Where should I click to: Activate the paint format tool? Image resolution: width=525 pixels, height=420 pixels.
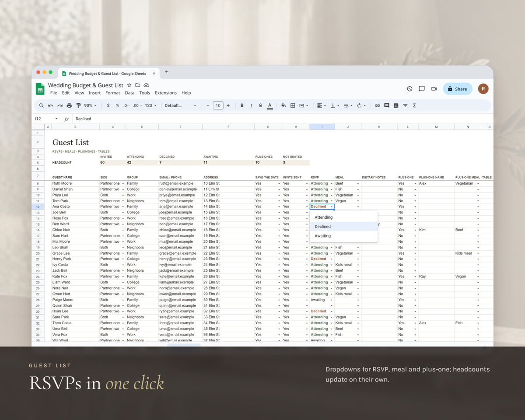click(78, 105)
